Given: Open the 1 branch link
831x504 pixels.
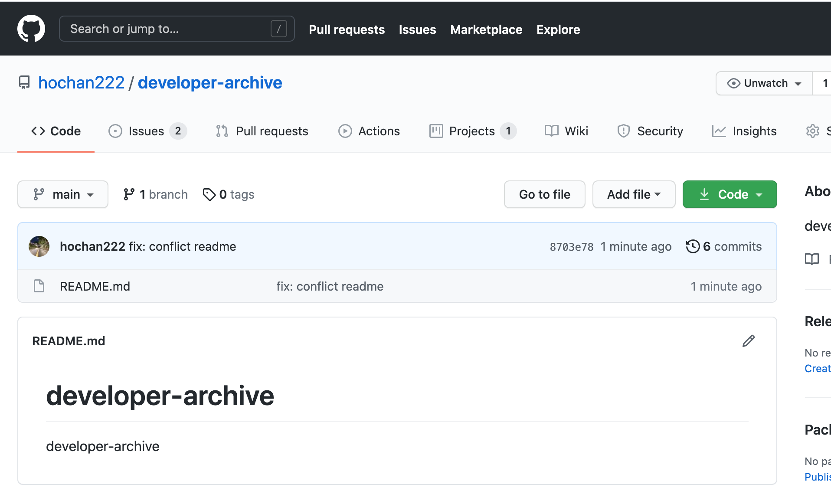Looking at the screenshot, I should [x=155, y=194].
